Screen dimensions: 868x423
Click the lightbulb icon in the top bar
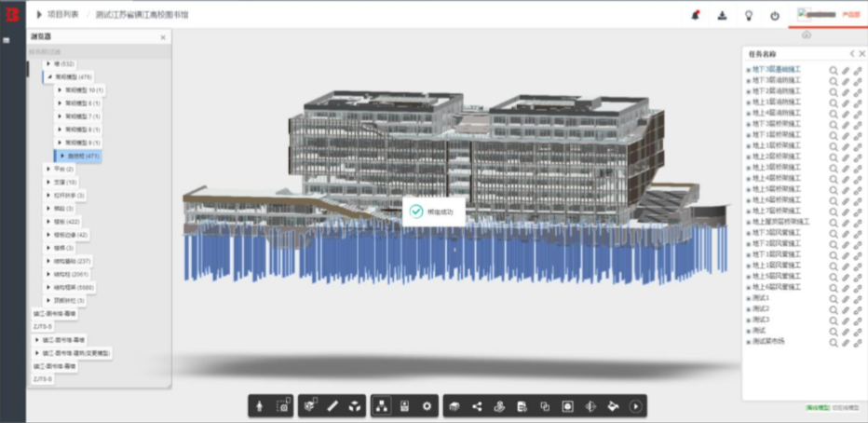[x=749, y=16]
